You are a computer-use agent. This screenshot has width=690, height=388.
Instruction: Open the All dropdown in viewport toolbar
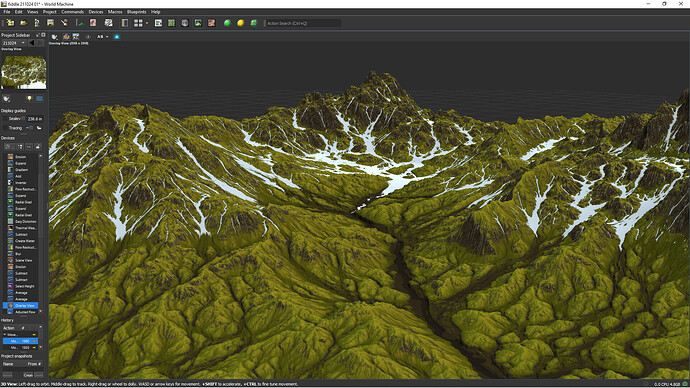click(103, 37)
